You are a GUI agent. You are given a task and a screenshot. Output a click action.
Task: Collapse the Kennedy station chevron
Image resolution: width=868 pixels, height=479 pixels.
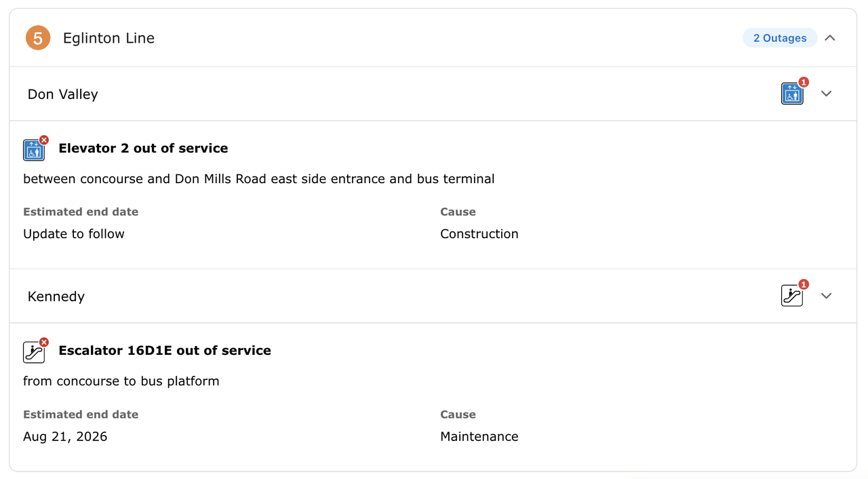click(826, 296)
